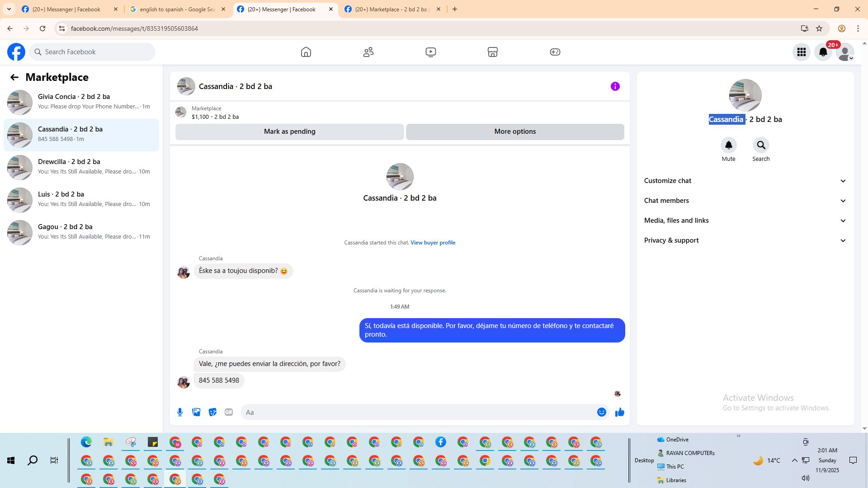This screenshot has width=868, height=488.
Task: Expand Media, files and links section
Action: pyautogui.click(x=745, y=221)
